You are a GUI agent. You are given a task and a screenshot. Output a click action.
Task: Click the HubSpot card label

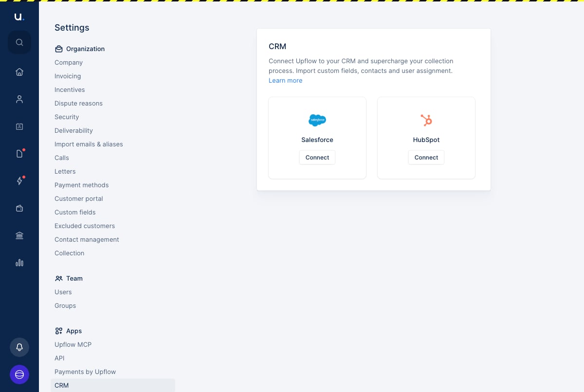[426, 140]
